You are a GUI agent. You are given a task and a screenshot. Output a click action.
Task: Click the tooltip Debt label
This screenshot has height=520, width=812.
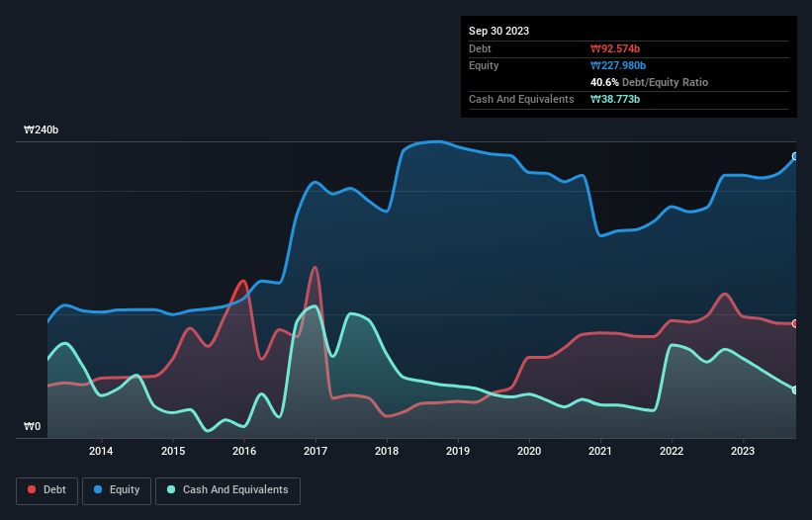pyautogui.click(x=480, y=48)
